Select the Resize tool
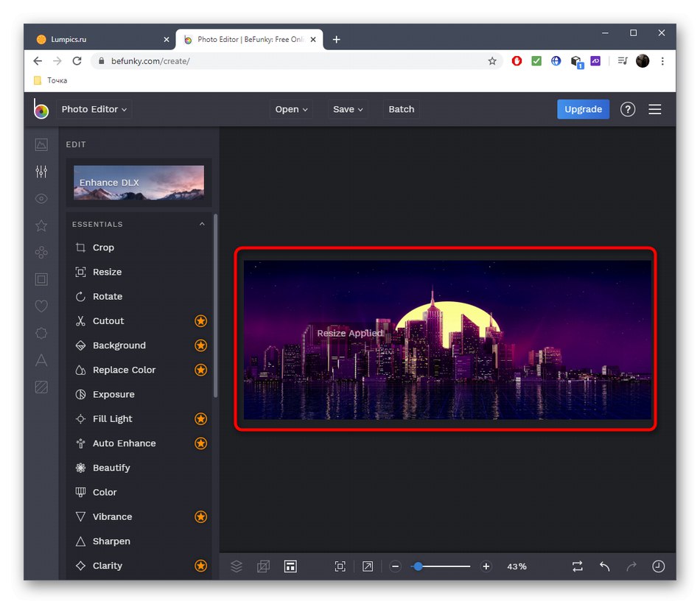700x604 pixels. [x=107, y=272]
